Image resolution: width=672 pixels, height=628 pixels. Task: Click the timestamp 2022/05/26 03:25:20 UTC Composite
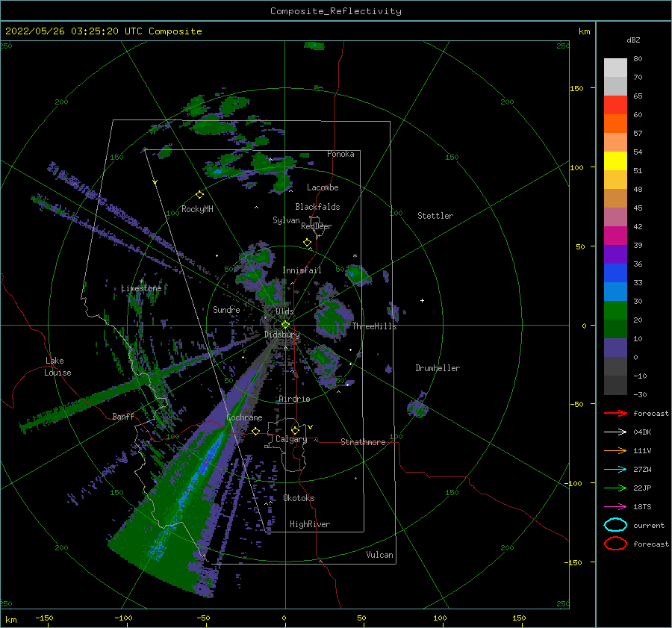pyautogui.click(x=103, y=31)
